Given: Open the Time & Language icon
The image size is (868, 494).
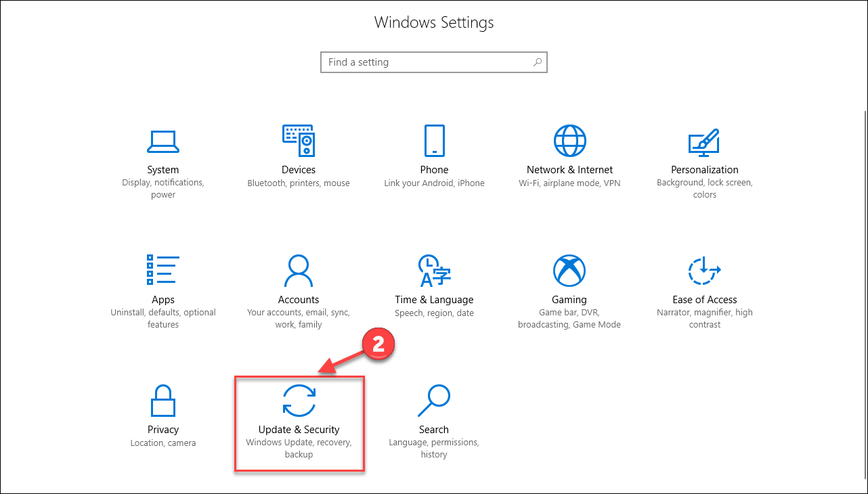Looking at the screenshot, I should tap(434, 271).
